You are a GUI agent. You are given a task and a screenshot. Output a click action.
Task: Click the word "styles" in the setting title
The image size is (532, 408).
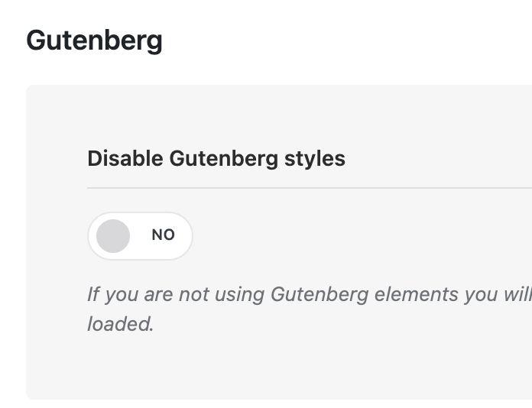coord(314,159)
